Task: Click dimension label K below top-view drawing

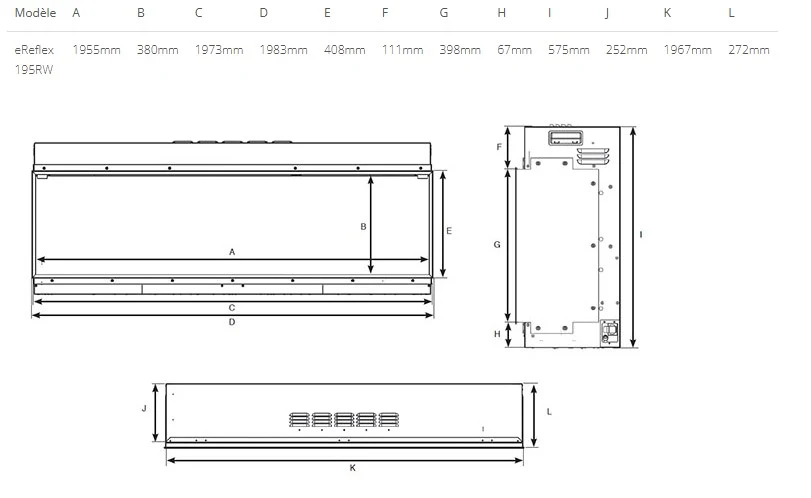Action: (353, 468)
